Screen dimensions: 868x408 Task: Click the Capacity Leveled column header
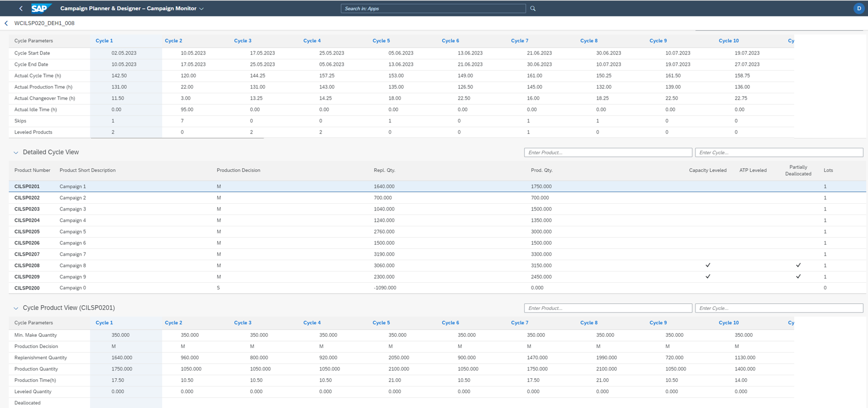(708, 170)
